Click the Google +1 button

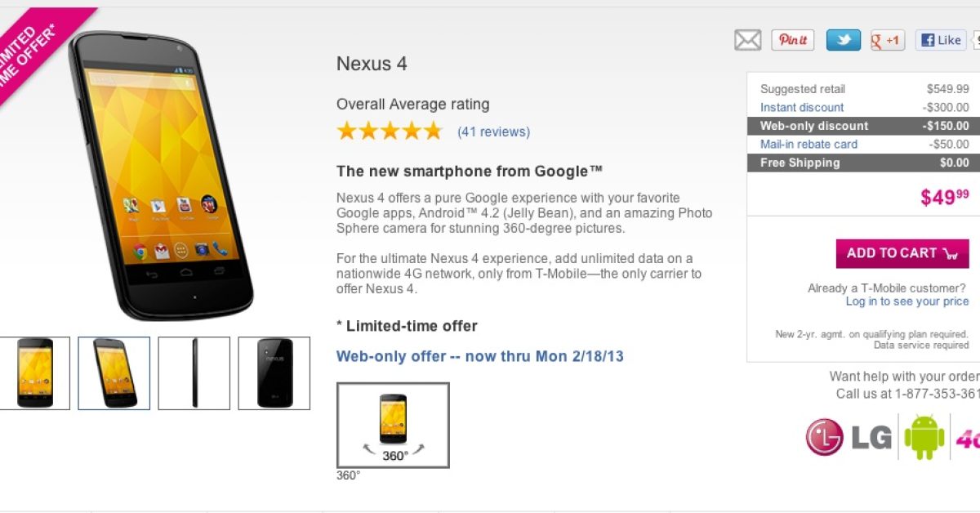(x=888, y=40)
